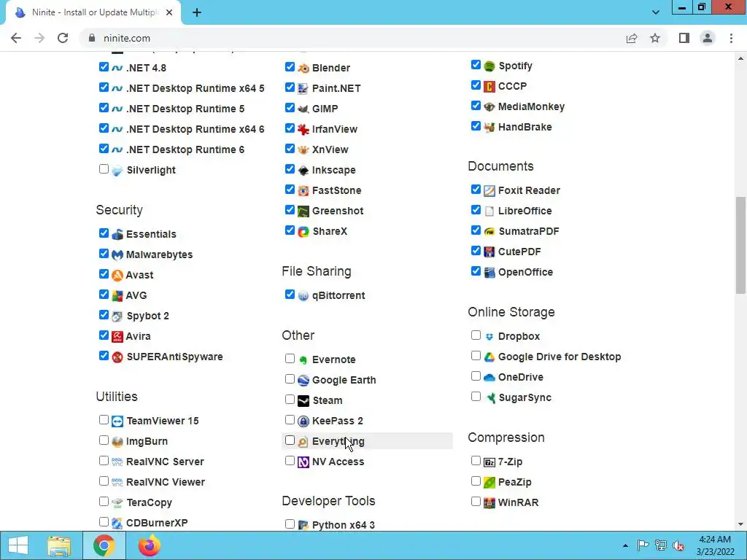Open Firefox from the taskbar

(x=150, y=545)
